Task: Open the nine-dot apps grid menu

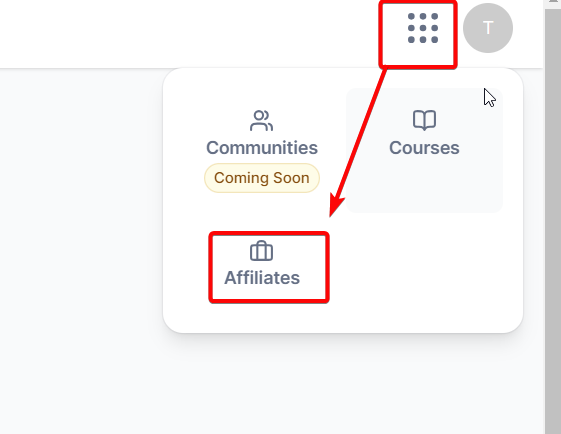Action: coord(423,28)
